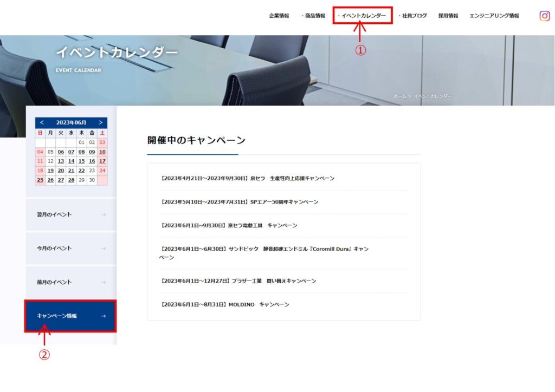
Task: Open the Instagram icon link
Action: (x=545, y=16)
